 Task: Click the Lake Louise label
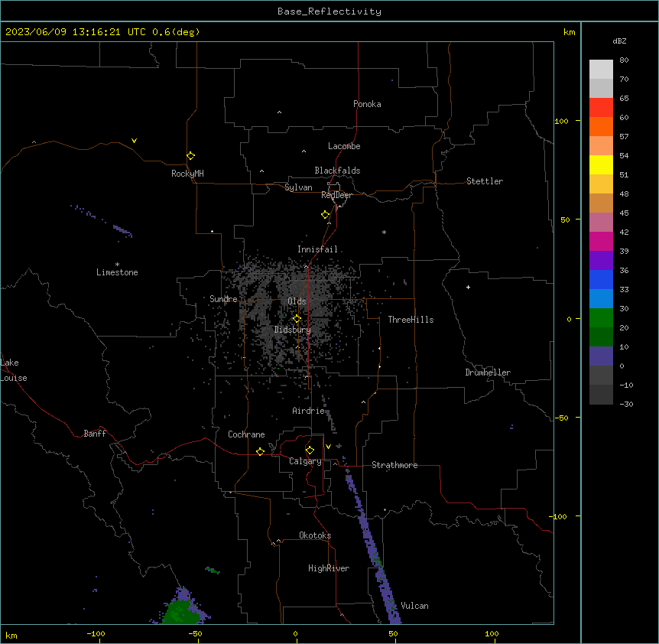point(14,370)
